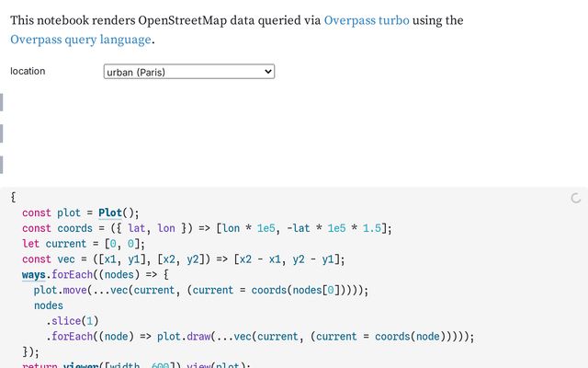Image resolution: width=588 pixels, height=368 pixels.
Task: Click the opening curly brace of the code cell
Action: [x=14, y=198]
